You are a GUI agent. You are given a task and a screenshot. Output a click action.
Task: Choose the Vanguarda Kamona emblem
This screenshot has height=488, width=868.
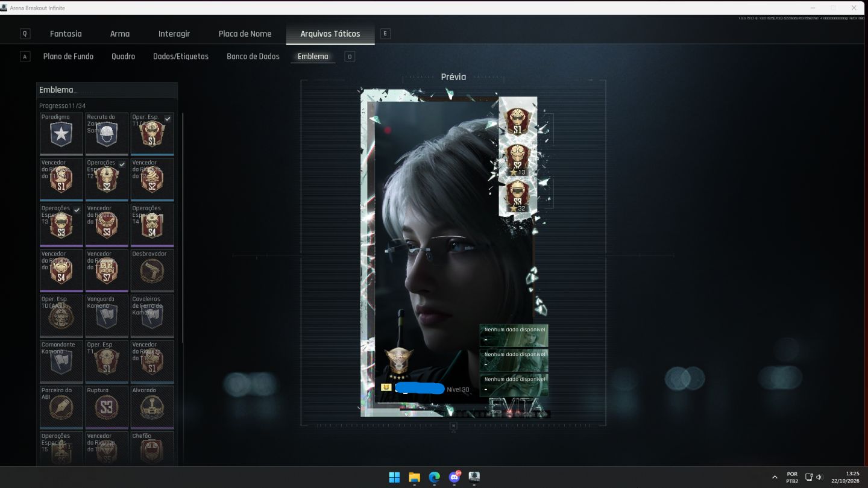click(x=107, y=316)
